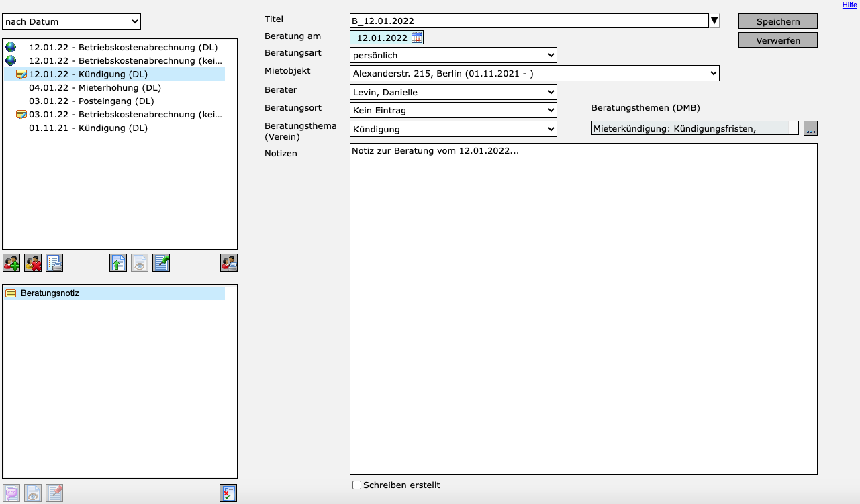This screenshot has height=504, width=860.
Task: Open the Beratungsthema dropdown showing Kündigung
Action: 453,129
